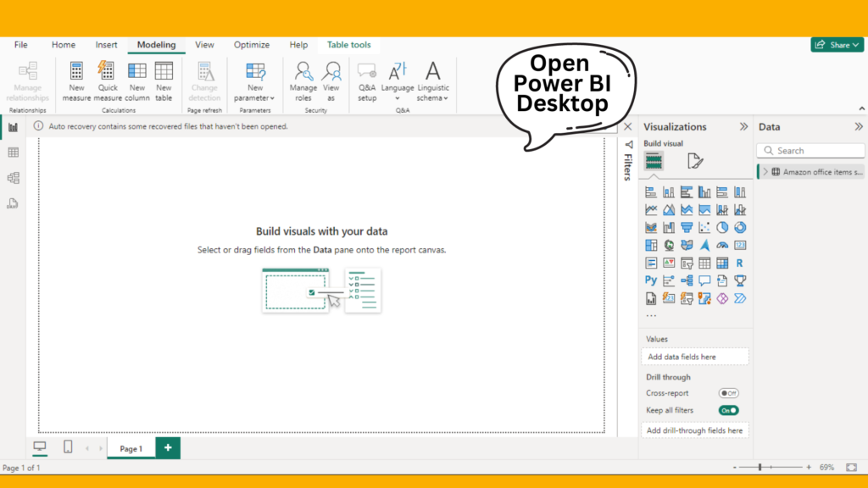Click the zoom in plus button
The height and width of the screenshot is (488, 868).
[809, 468]
